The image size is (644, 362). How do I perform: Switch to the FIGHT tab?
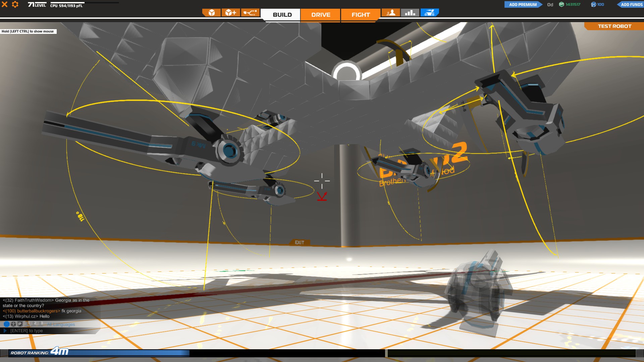pos(361,15)
